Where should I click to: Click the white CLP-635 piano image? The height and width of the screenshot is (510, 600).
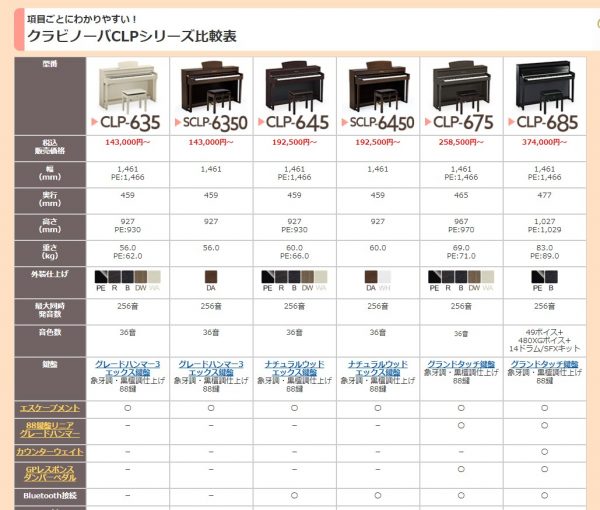pos(128,87)
